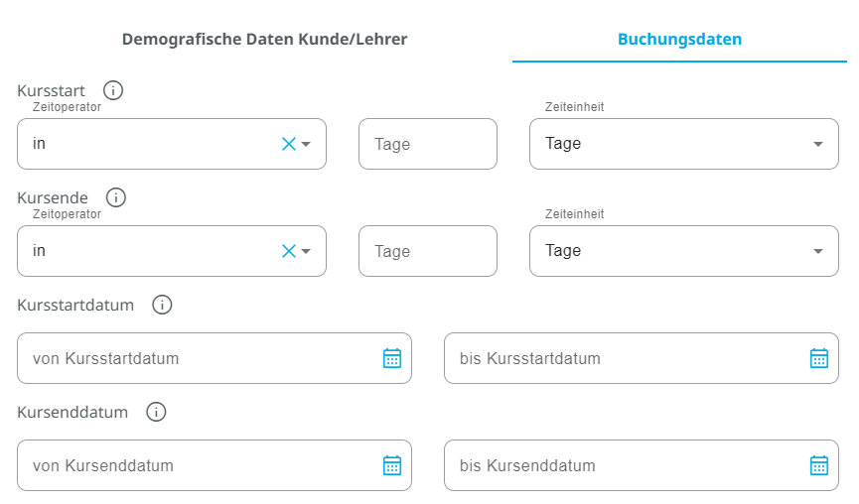Viewport: 859px width, 504px height.
Task: Focus the Kursende Tage input field
Action: point(427,251)
